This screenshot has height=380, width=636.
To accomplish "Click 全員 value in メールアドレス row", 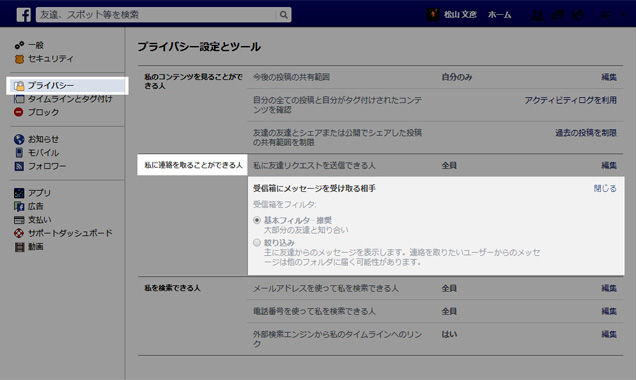I will click(x=449, y=288).
